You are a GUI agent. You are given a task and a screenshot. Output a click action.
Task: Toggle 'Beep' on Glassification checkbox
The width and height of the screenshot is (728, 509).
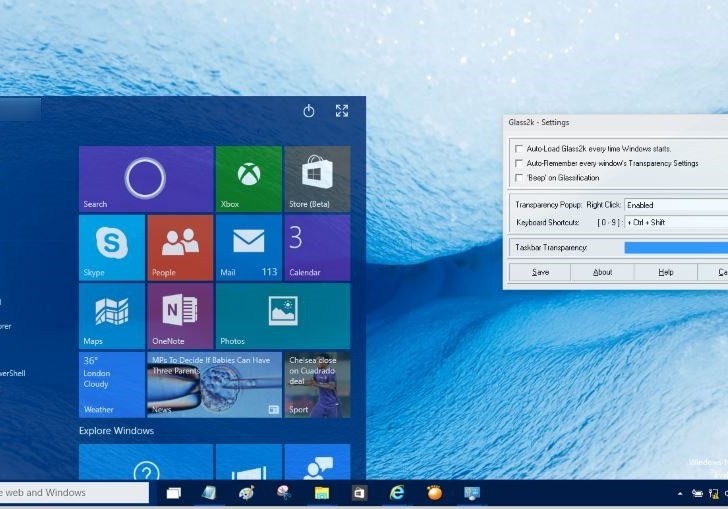coord(518,178)
